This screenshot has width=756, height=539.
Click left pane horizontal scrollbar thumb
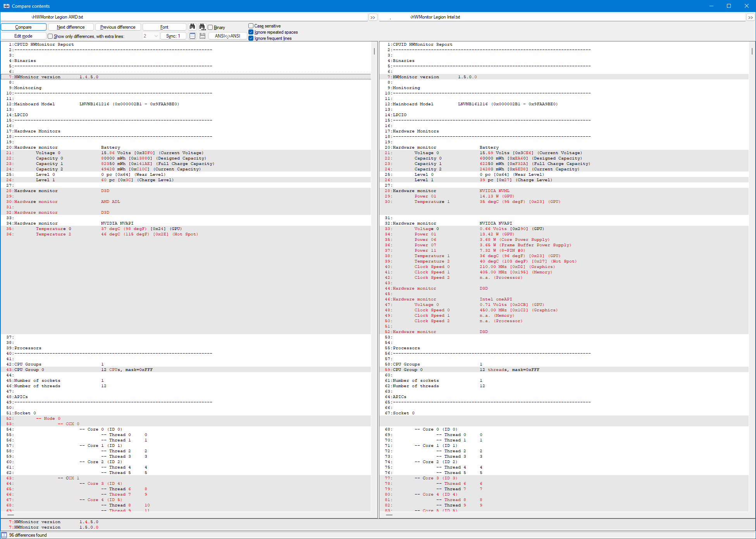(x=11, y=515)
